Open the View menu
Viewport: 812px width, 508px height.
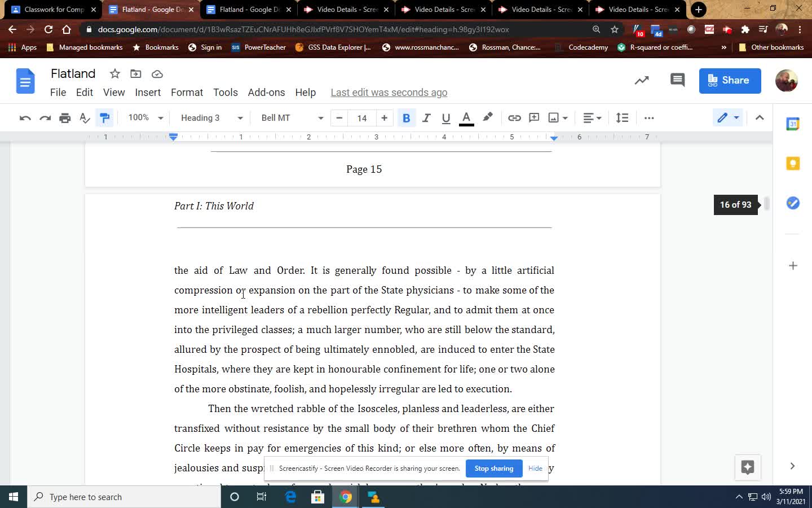(x=114, y=93)
